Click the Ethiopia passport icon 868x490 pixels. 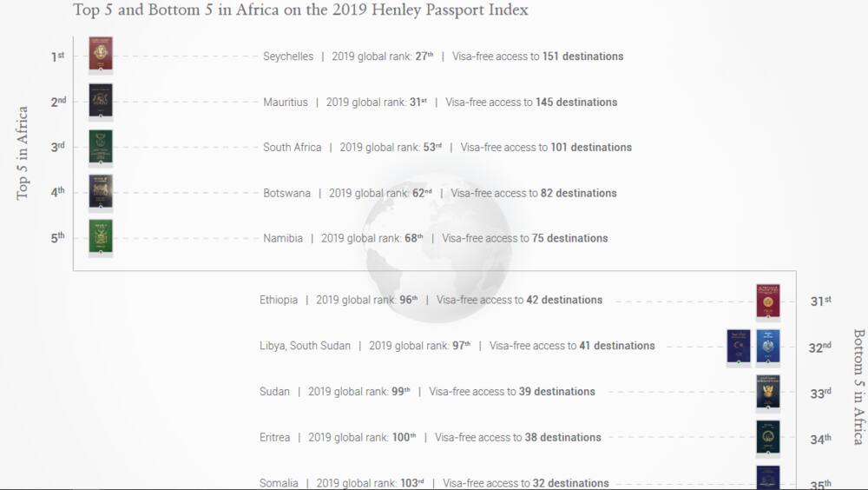(x=768, y=301)
